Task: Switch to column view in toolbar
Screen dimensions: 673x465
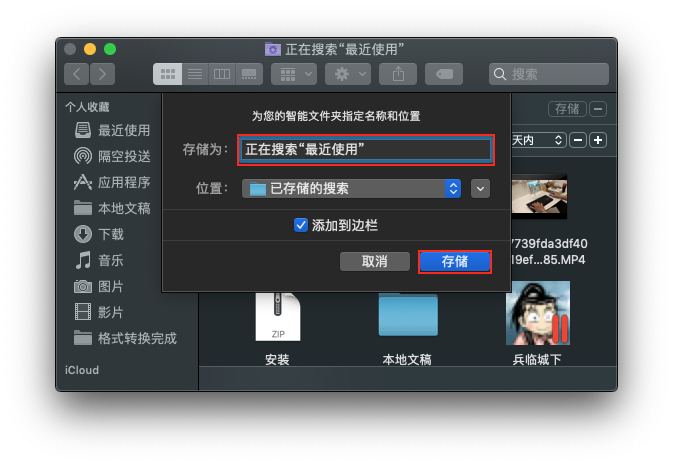Action: pyautogui.click(x=222, y=74)
